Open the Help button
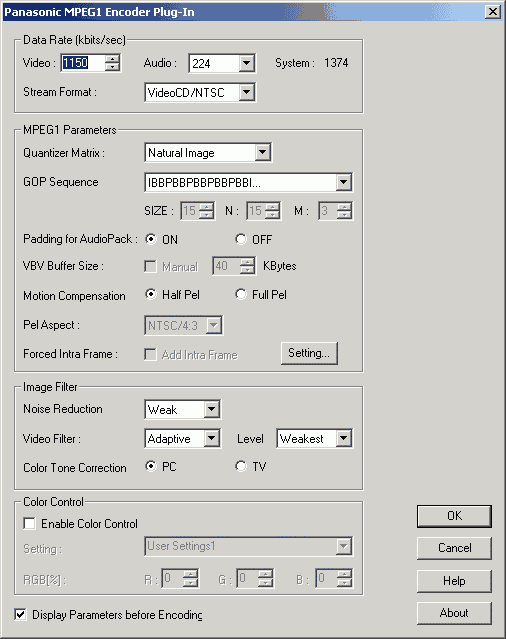Image resolution: width=506 pixels, height=639 pixels. [454, 580]
